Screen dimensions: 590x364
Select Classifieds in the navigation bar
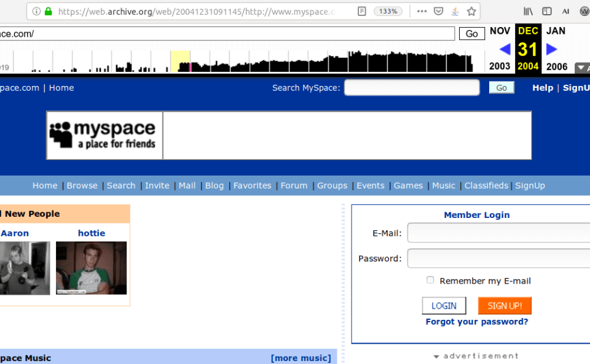click(486, 185)
